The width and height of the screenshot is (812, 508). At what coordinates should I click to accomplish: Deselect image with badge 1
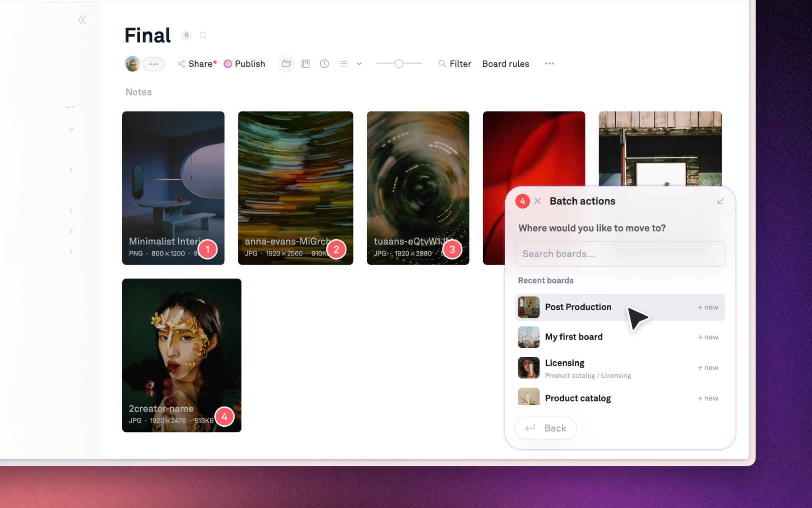tap(208, 249)
